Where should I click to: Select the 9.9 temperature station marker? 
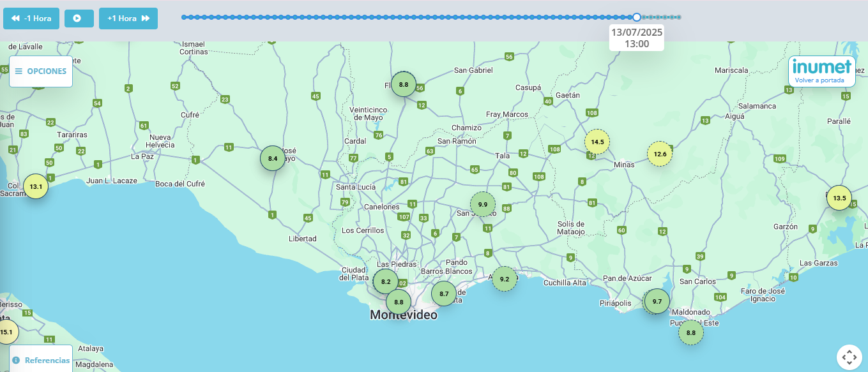coord(482,204)
